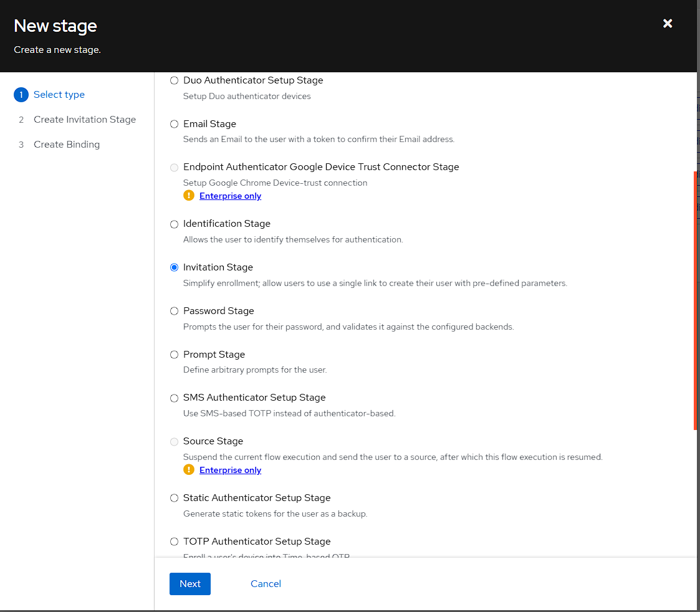Screen dimensions: 700x612
Task: Select Duo Authenticator Setup Stage radio button
Action: click(x=175, y=80)
